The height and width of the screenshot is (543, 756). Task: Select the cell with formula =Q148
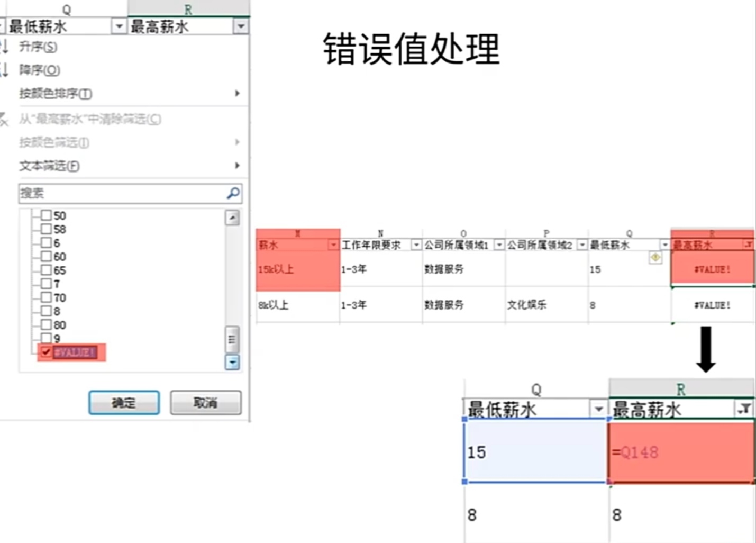pos(681,452)
